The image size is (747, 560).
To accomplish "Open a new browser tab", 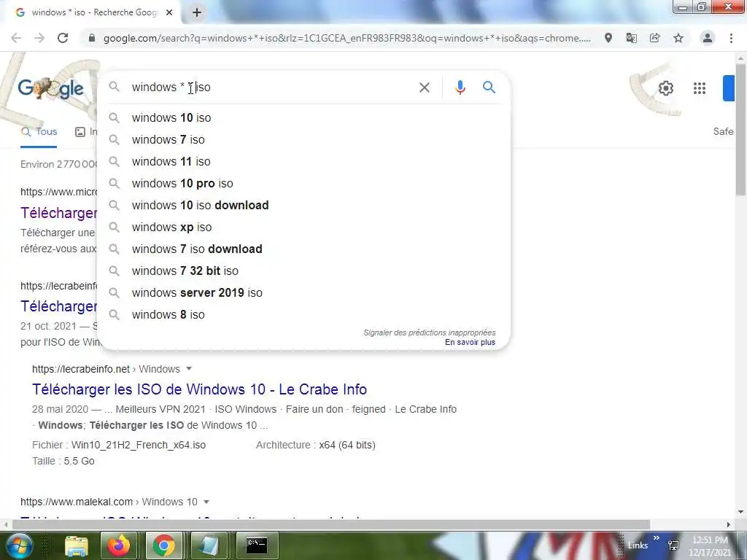I will pos(197,12).
